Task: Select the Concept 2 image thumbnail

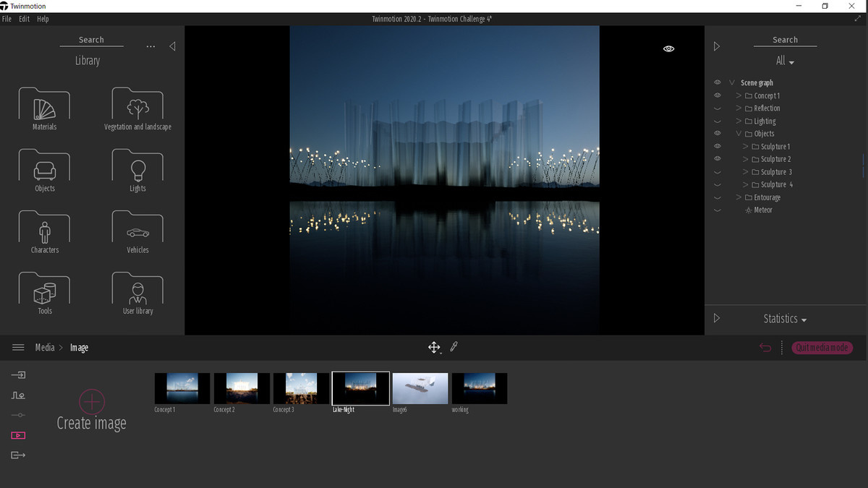Action: 242,388
